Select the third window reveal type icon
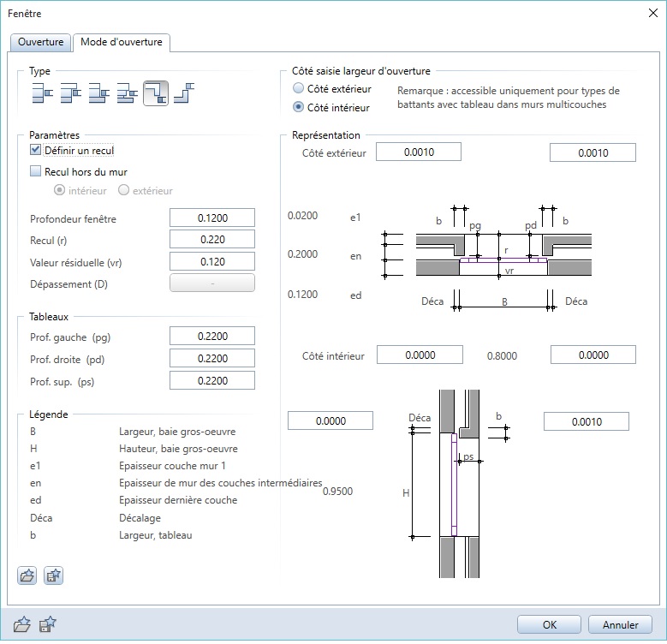 (x=98, y=93)
